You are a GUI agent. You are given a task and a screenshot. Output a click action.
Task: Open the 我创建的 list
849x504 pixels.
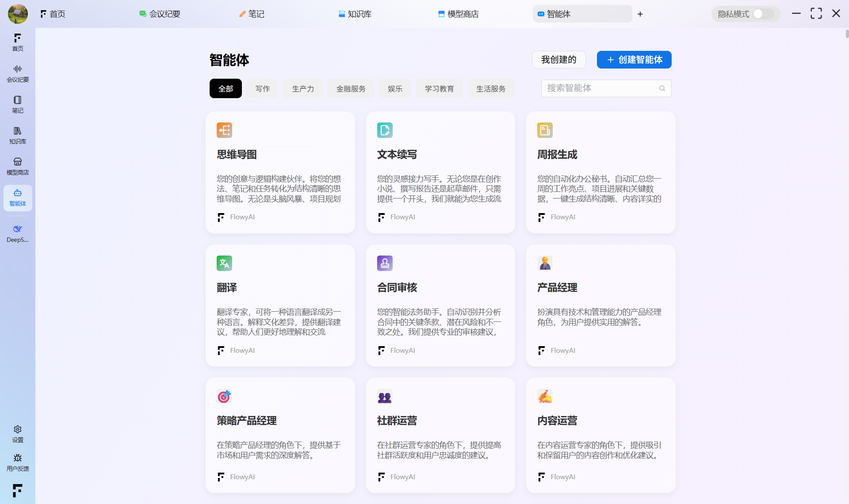(x=558, y=60)
